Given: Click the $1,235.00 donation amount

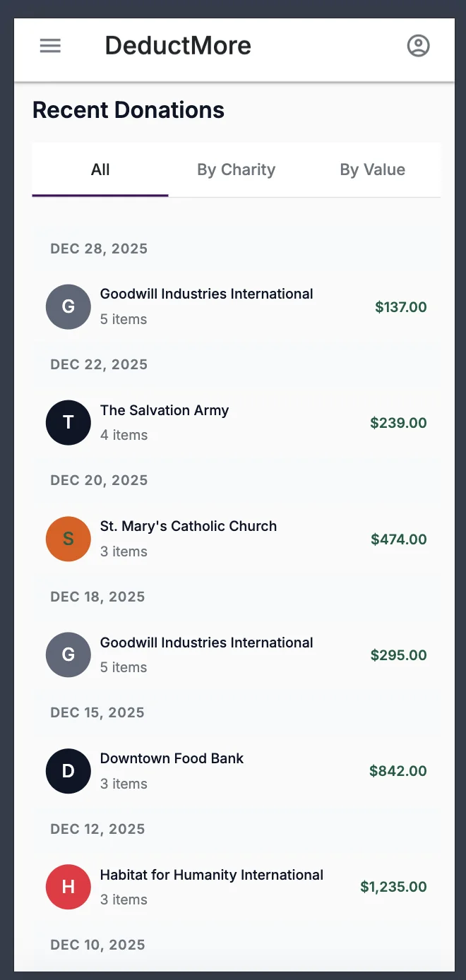Looking at the screenshot, I should coord(393,888).
